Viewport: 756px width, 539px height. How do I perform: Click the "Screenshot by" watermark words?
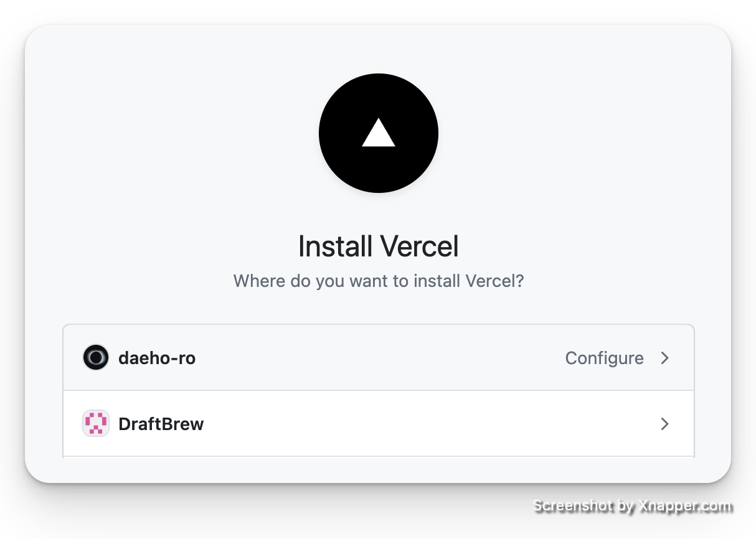[x=583, y=505]
